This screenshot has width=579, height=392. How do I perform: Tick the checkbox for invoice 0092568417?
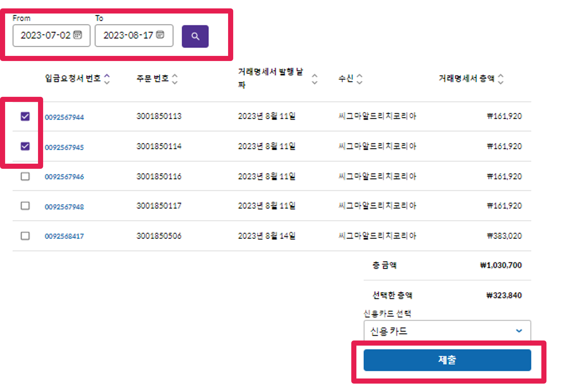point(25,236)
